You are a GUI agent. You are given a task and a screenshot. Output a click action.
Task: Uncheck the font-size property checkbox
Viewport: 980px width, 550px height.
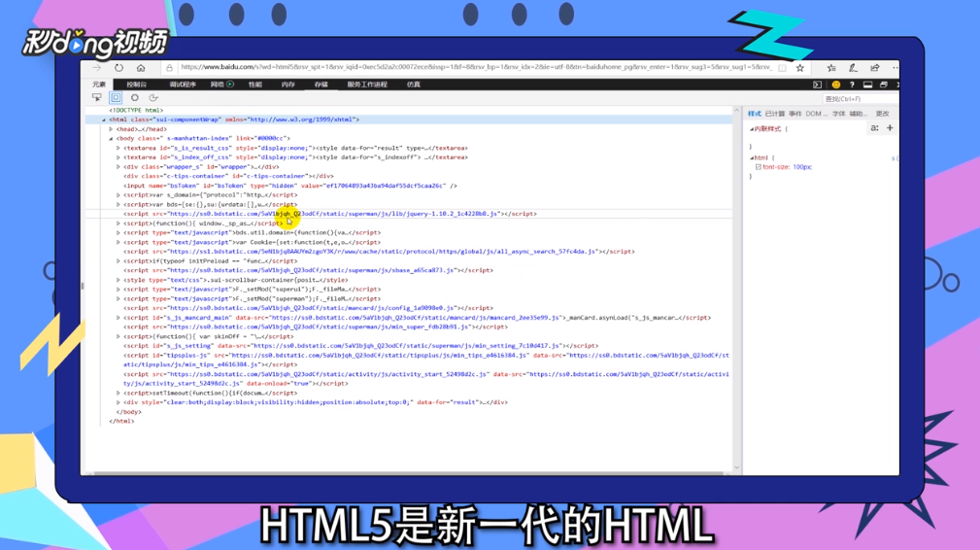[x=759, y=167]
